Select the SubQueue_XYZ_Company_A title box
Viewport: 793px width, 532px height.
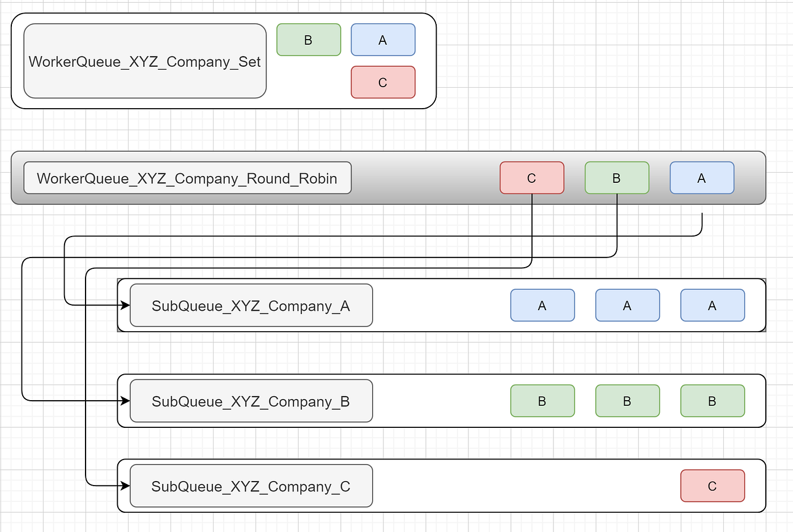[251, 306]
